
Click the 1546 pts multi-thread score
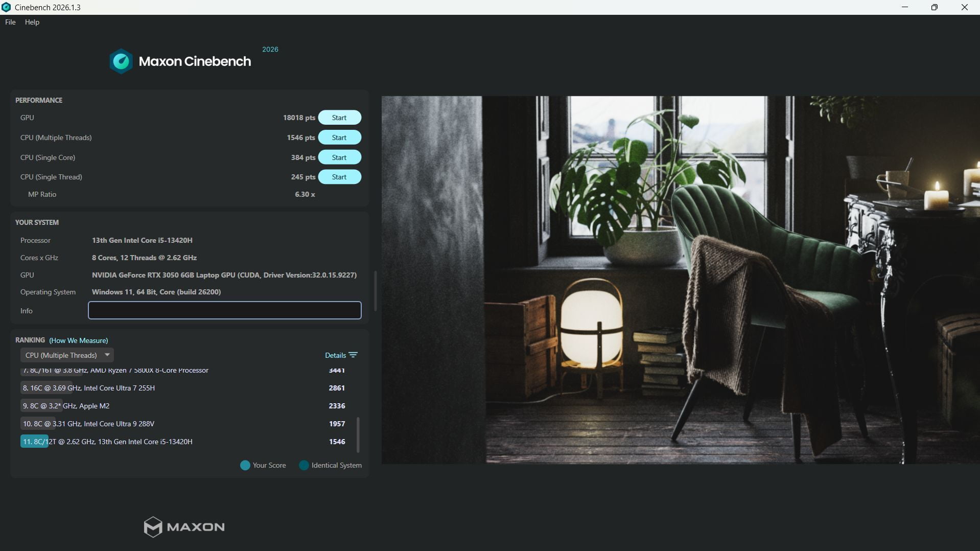tap(301, 137)
